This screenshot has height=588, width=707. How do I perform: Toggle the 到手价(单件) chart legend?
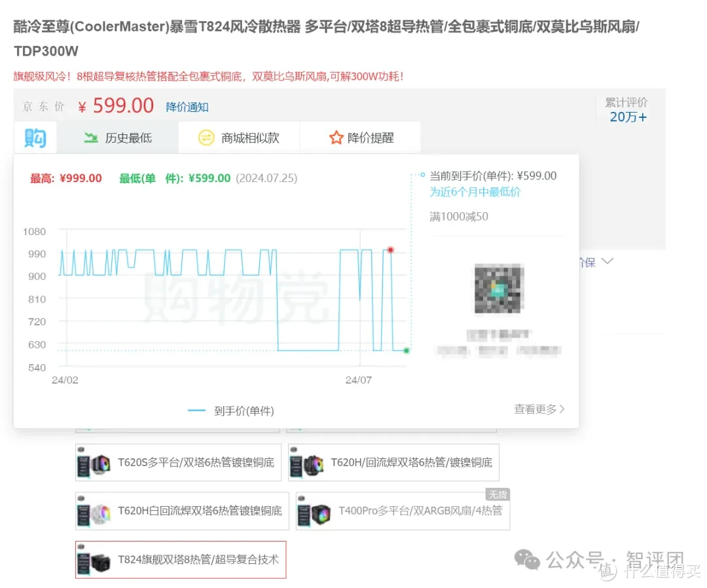coord(230,411)
